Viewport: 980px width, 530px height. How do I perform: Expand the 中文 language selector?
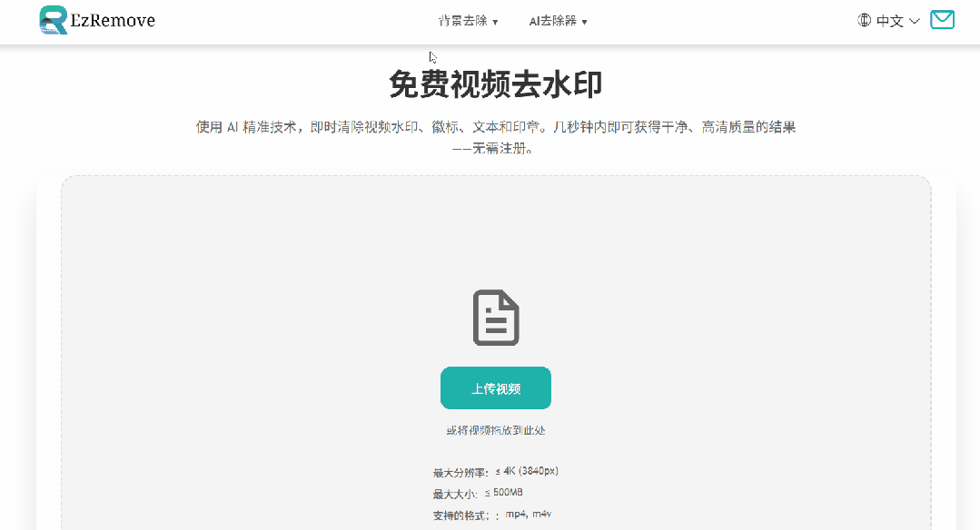click(x=888, y=20)
